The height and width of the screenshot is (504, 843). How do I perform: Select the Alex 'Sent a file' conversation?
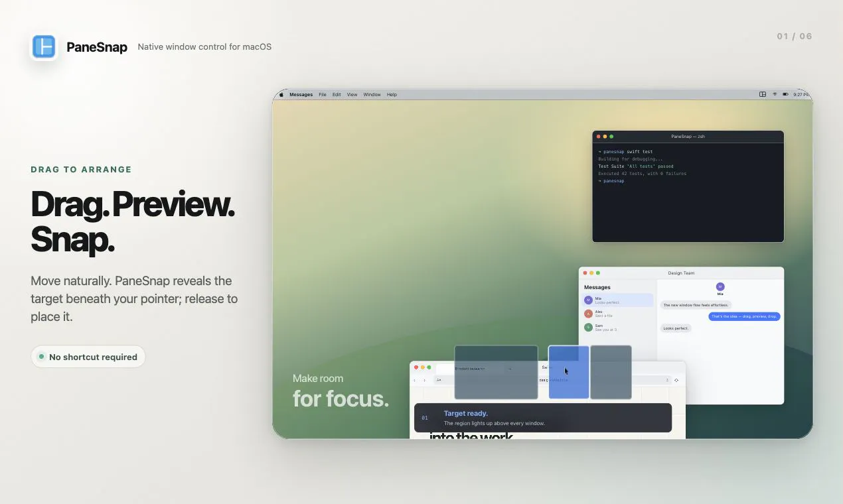pos(618,314)
